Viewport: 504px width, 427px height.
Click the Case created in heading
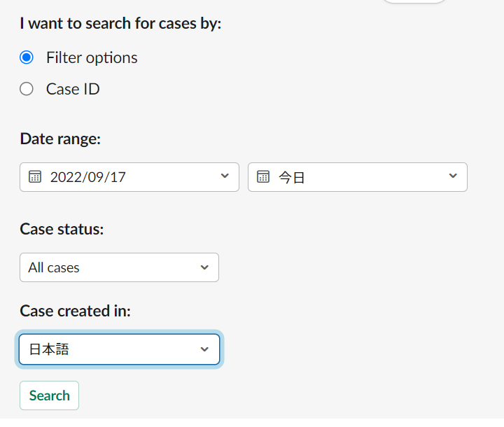[x=75, y=311]
